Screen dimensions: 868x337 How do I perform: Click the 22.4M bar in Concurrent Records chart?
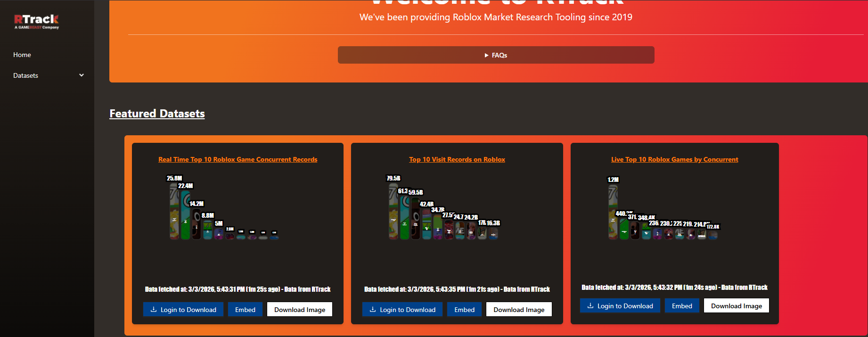click(185, 215)
